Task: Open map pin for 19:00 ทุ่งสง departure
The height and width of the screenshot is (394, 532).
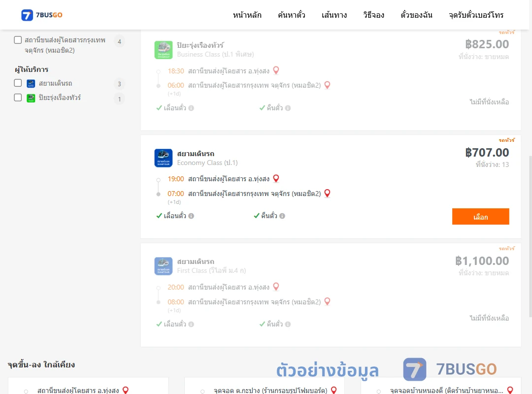Action: coord(276,178)
